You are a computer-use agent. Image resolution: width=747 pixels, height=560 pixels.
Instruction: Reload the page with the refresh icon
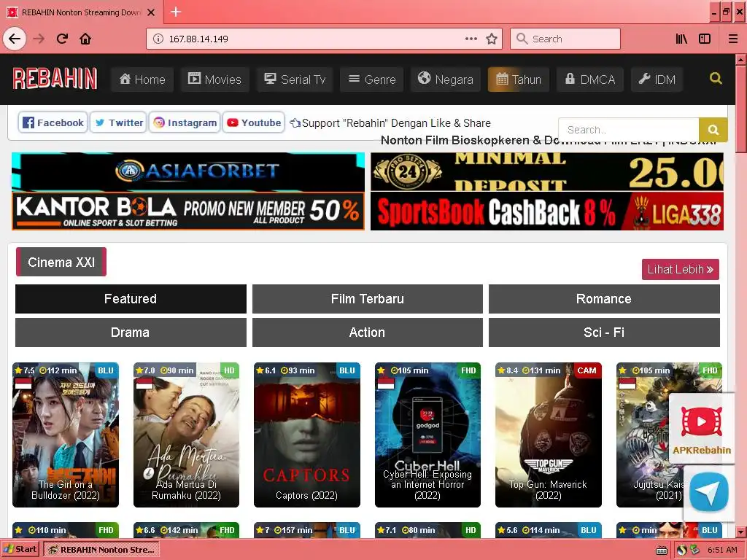(x=62, y=39)
